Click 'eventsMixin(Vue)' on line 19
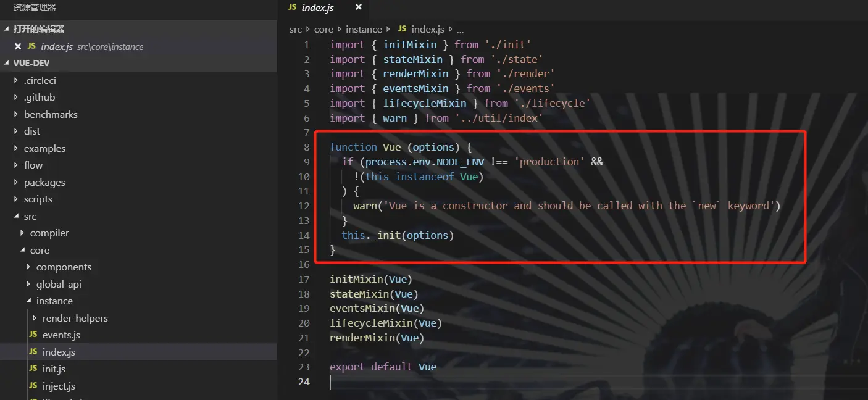The height and width of the screenshot is (400, 868). (x=377, y=308)
